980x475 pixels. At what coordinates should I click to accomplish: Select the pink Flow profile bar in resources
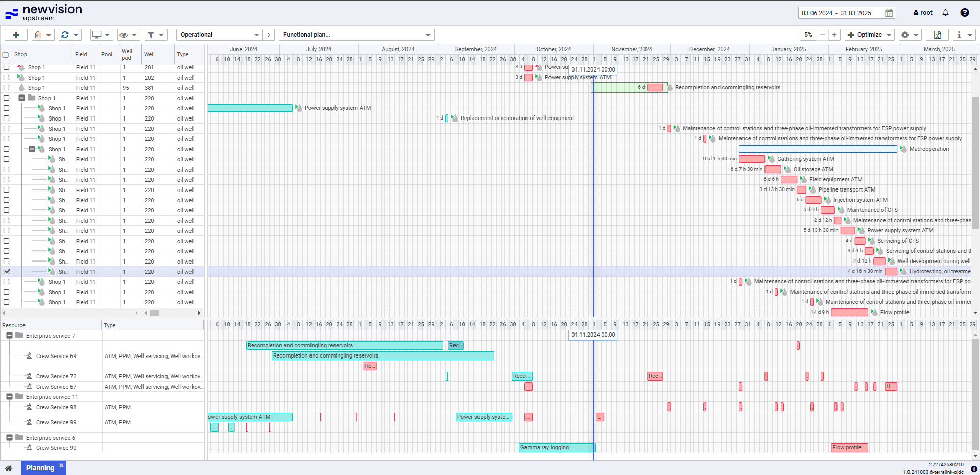tap(849, 448)
